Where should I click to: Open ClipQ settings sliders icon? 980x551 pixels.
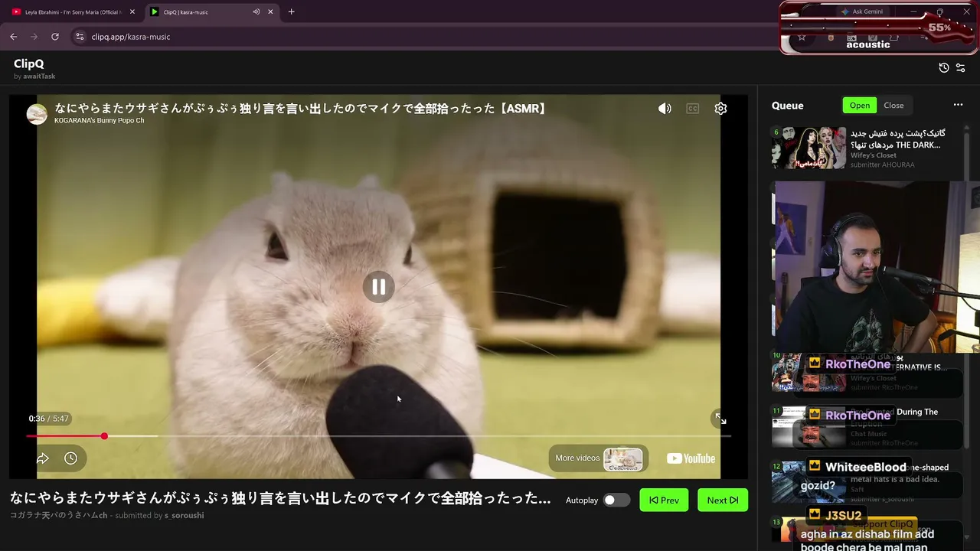[961, 68]
